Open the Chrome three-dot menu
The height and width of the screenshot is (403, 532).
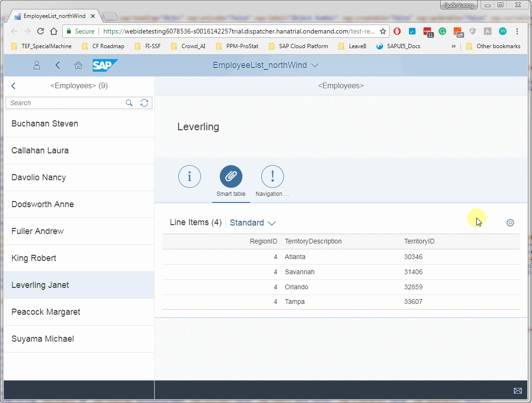[517, 31]
